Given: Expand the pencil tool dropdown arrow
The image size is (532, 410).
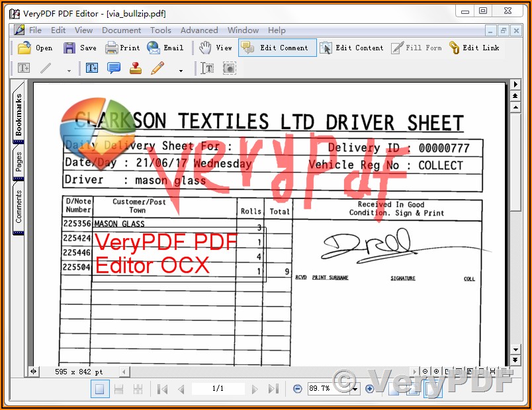Looking at the screenshot, I should (181, 71).
